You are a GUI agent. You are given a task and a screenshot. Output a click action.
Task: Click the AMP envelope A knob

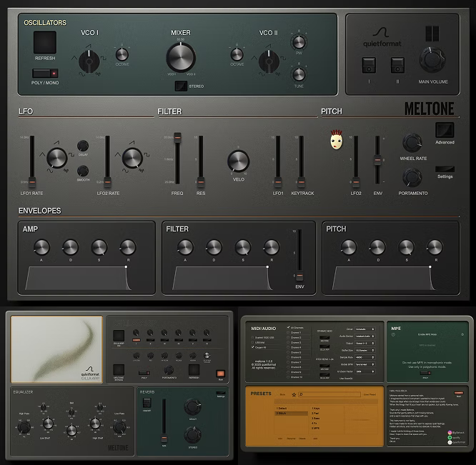coord(41,247)
